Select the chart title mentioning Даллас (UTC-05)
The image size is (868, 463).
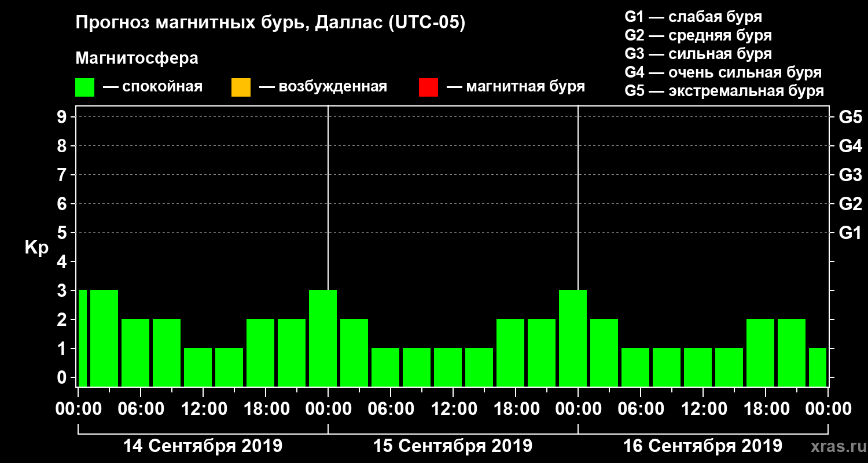pos(270,24)
